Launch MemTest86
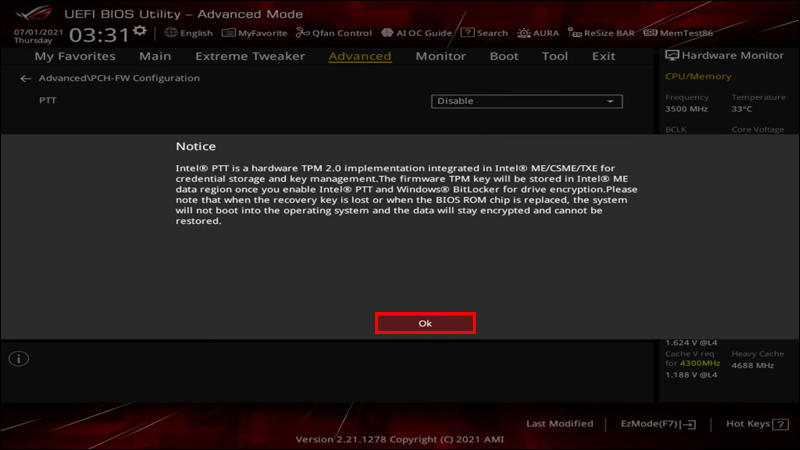 click(x=678, y=33)
